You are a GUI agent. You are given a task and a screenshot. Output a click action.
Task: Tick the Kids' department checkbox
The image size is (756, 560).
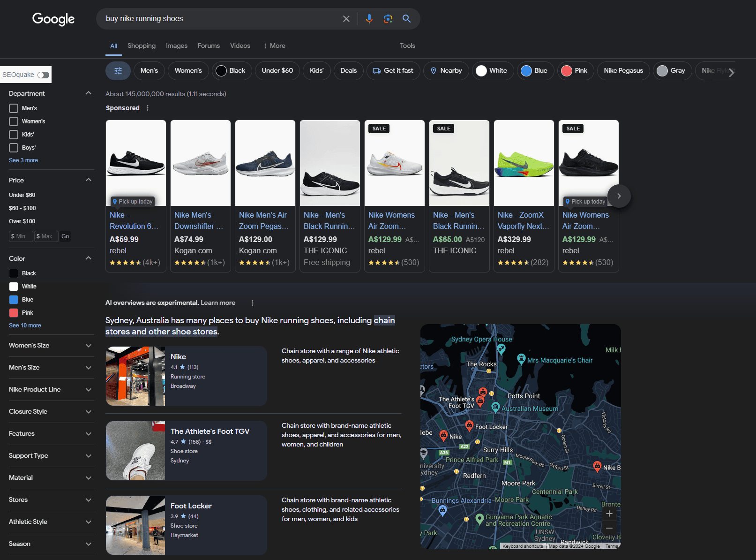coord(14,135)
